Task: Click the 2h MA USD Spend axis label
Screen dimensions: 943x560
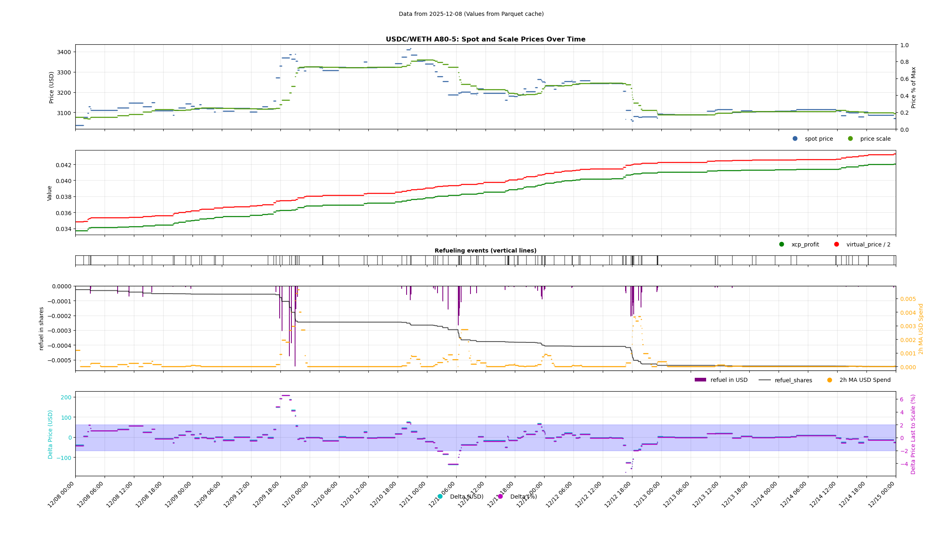Action: click(x=921, y=329)
